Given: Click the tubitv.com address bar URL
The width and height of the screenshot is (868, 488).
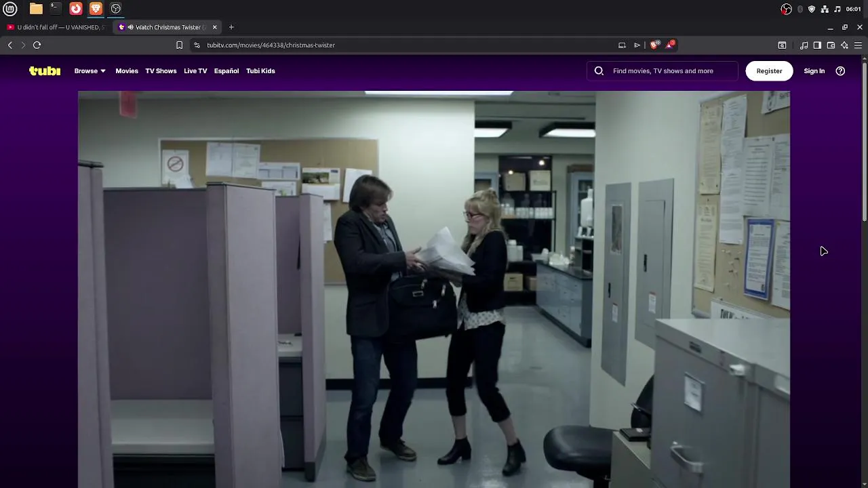Looking at the screenshot, I should click(271, 45).
